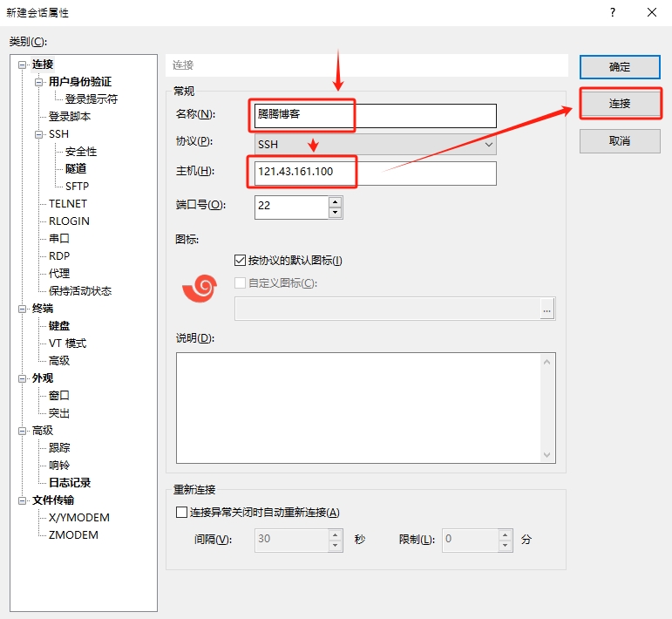Collapse the 连接 tree node
This screenshot has height=619, width=672.
pos(22,65)
